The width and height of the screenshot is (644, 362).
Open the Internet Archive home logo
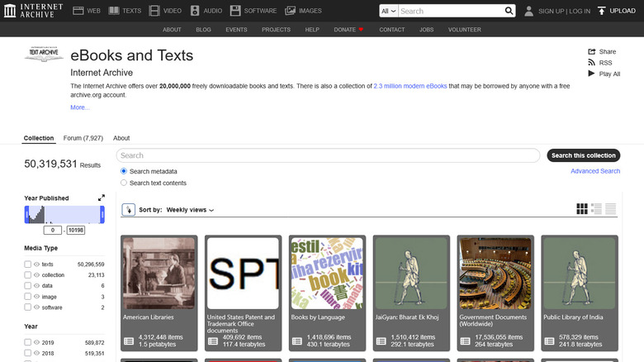(x=34, y=11)
